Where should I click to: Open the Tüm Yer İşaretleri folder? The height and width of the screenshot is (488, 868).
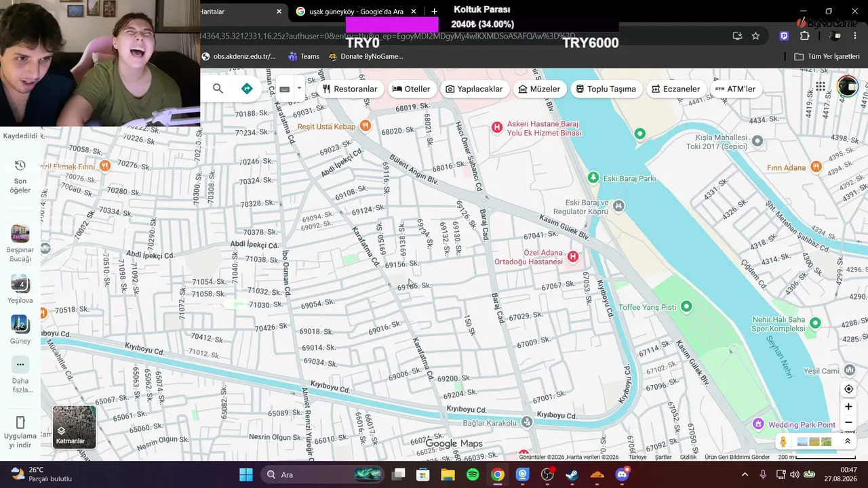click(x=827, y=56)
